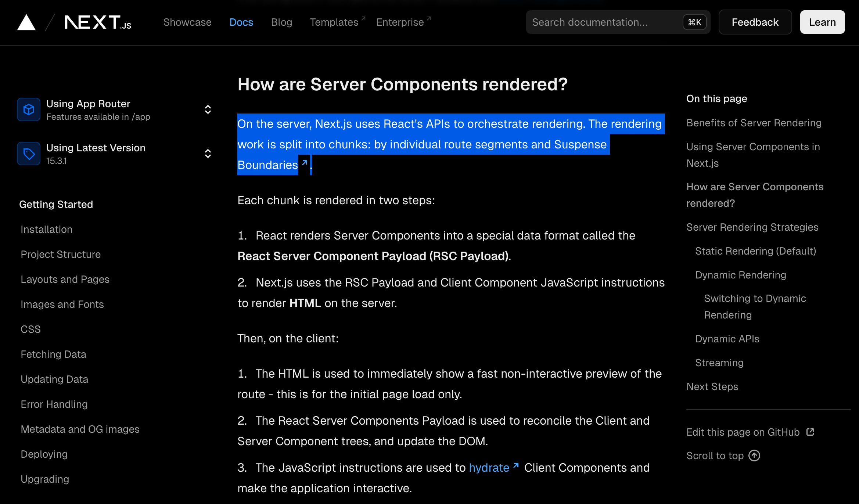Open Upgrading in sidebar
The width and height of the screenshot is (859, 504).
coord(45,479)
